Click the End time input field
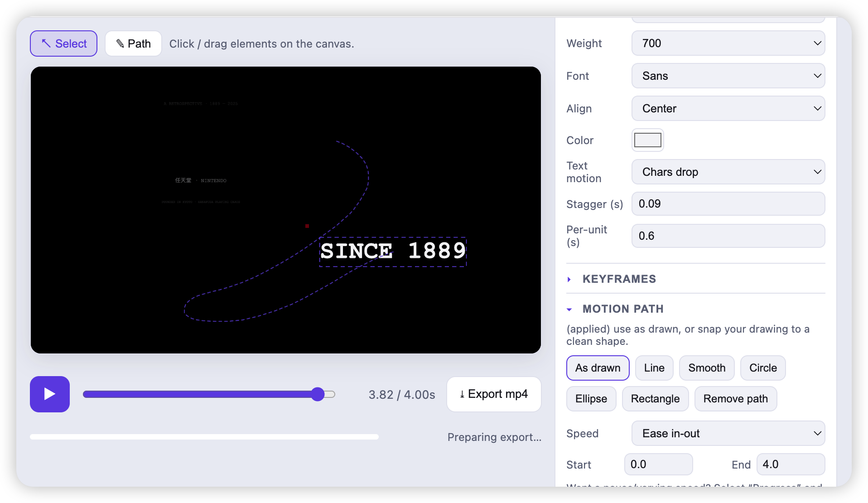The image size is (868, 503). 791,464
